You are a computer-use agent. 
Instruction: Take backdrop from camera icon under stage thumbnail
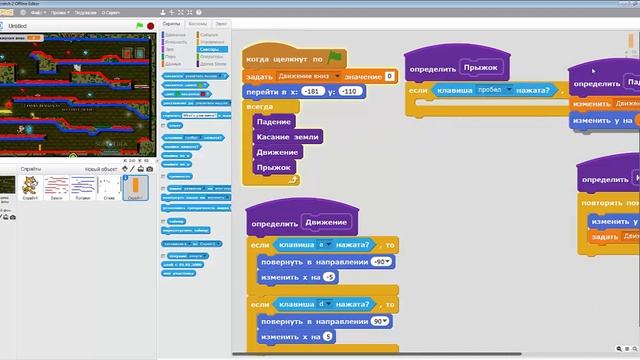point(13,217)
